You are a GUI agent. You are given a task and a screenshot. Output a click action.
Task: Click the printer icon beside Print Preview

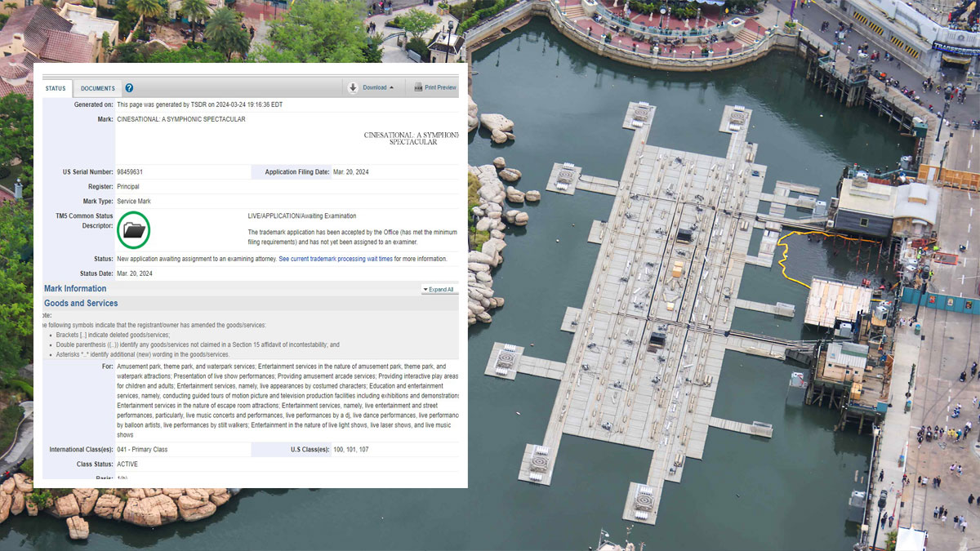point(418,87)
